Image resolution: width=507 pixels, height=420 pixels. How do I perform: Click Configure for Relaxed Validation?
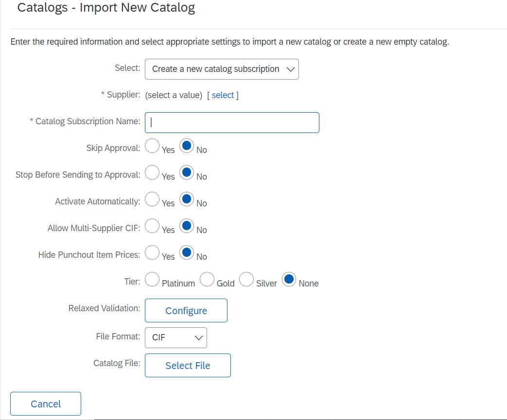click(186, 311)
